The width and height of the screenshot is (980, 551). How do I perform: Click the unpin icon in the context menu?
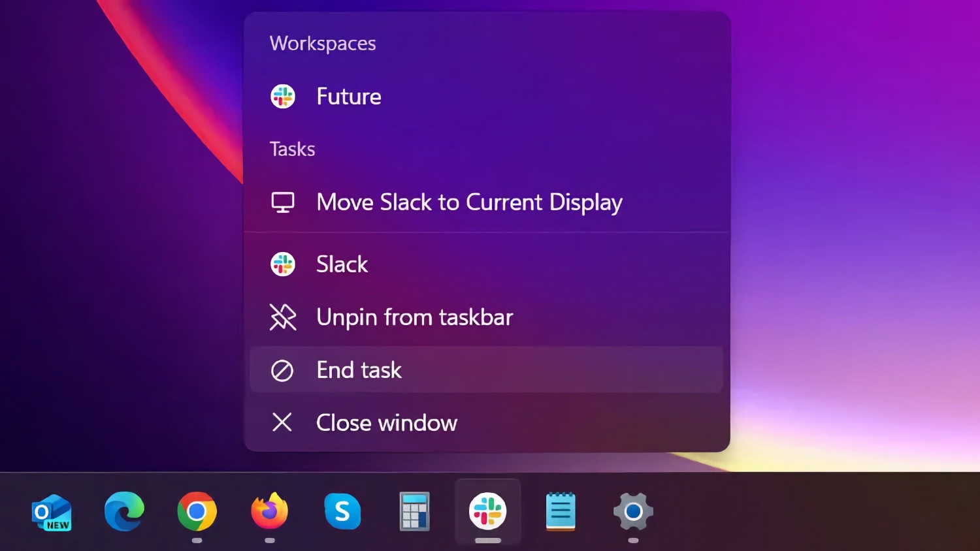coord(282,317)
